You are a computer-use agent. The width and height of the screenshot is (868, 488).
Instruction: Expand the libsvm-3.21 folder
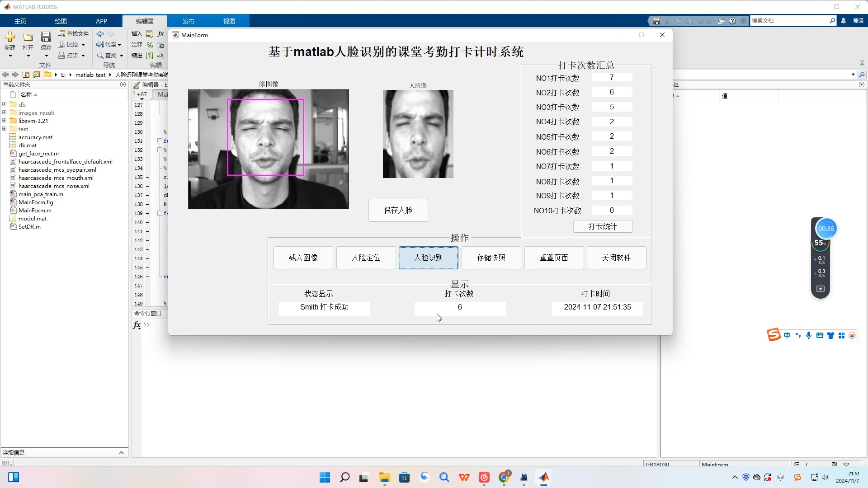tap(5, 121)
